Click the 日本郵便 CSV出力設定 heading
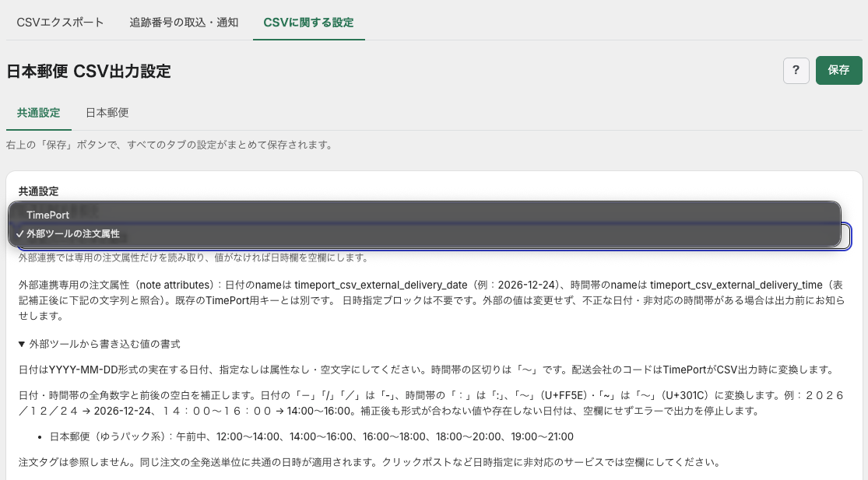Screen dimensions: 868x480 [x=89, y=72]
